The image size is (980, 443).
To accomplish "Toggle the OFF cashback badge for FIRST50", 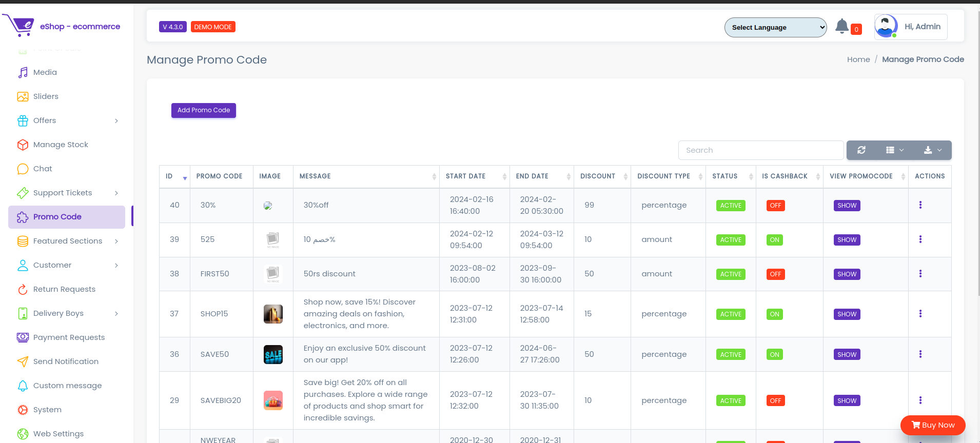I will 775,274.
